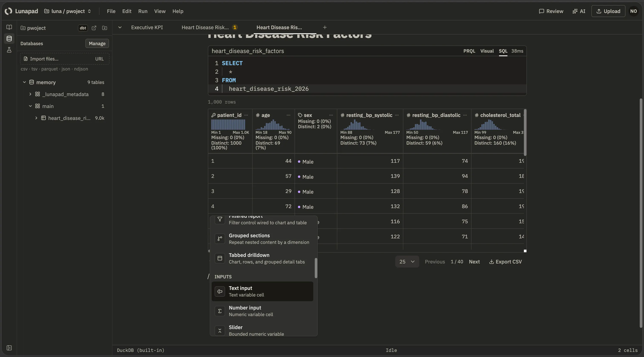Image resolution: width=644 pixels, height=357 pixels.
Task: Click Grouped sections branch icon
Action: [220, 239]
